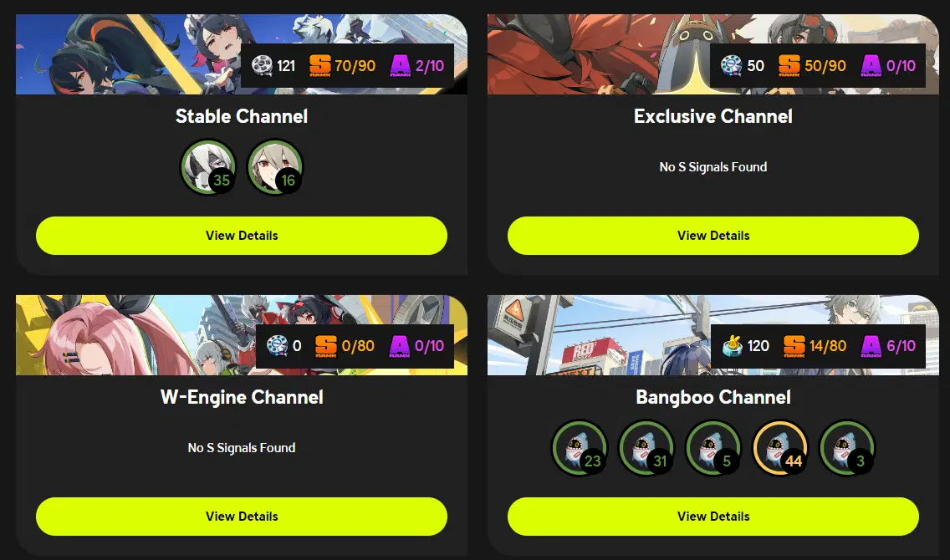The width and height of the screenshot is (950, 560).
Task: Select the Bangboo shark icon showing 5
Action: (713, 448)
